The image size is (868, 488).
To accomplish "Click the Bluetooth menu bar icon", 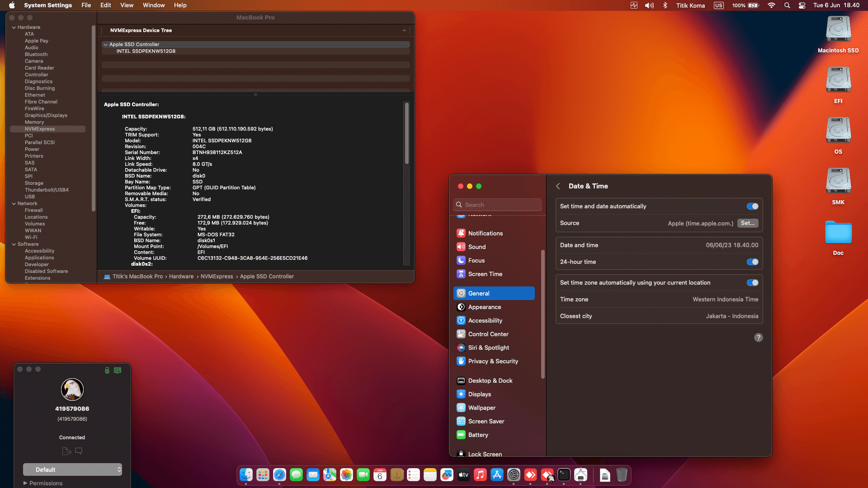I will click(x=665, y=5).
